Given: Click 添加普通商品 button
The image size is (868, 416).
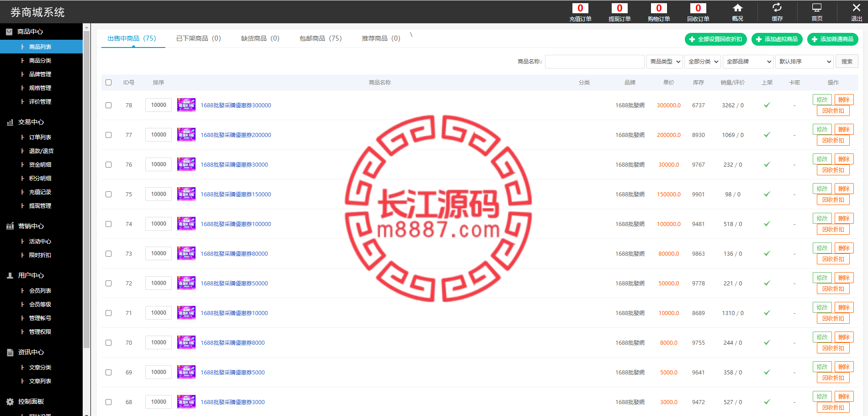Looking at the screenshot, I should pos(832,39).
